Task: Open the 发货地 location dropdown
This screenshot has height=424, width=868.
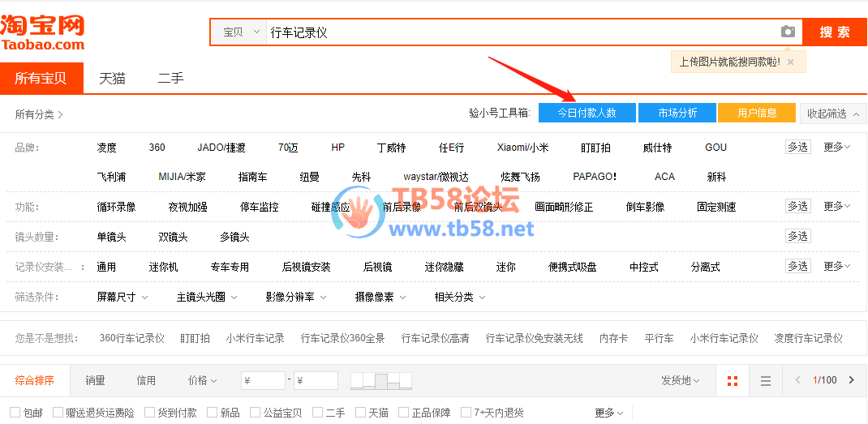Action: 680,380
